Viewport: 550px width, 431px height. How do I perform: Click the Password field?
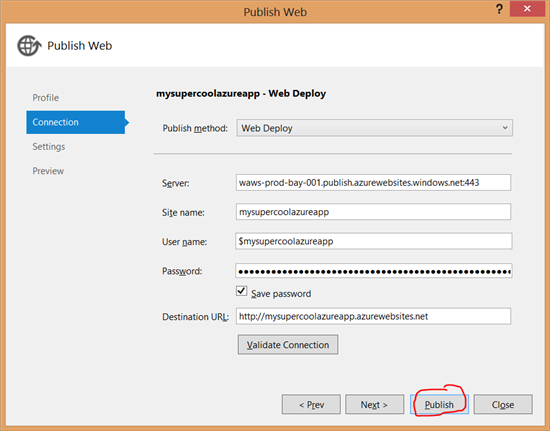[x=374, y=271]
